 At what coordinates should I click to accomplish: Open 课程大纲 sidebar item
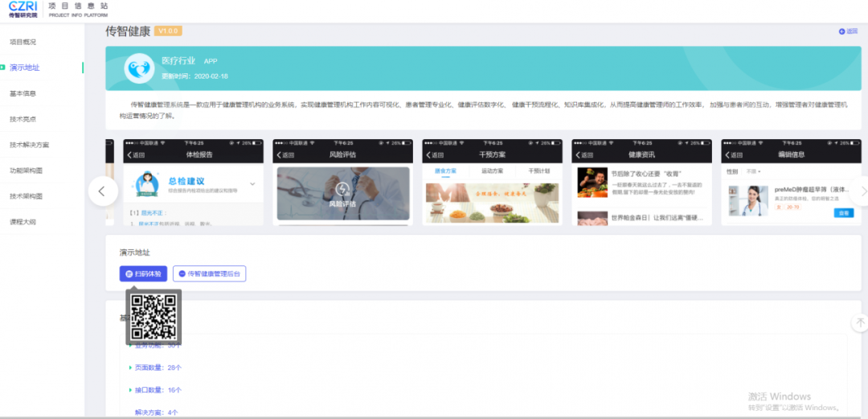coord(23,222)
